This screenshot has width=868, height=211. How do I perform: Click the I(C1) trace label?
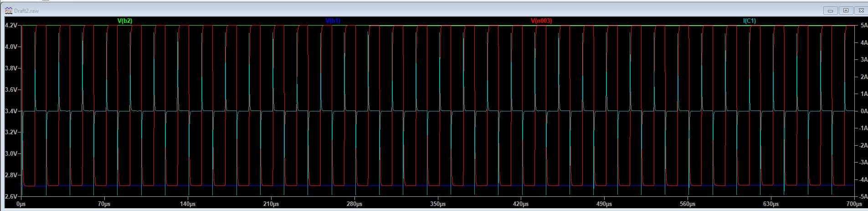(750, 21)
